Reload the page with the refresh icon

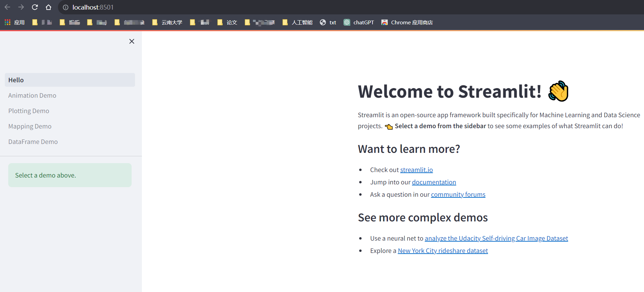pos(35,7)
